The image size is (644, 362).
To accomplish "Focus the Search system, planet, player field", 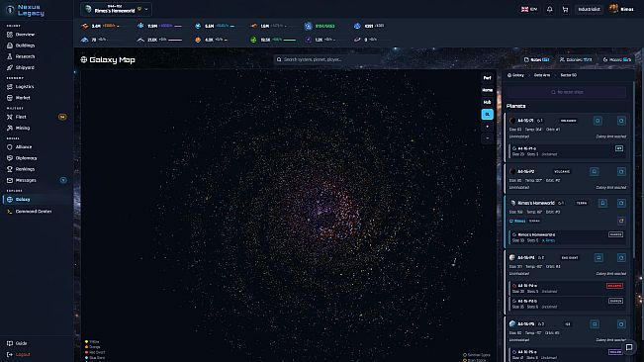I will click(x=326, y=60).
